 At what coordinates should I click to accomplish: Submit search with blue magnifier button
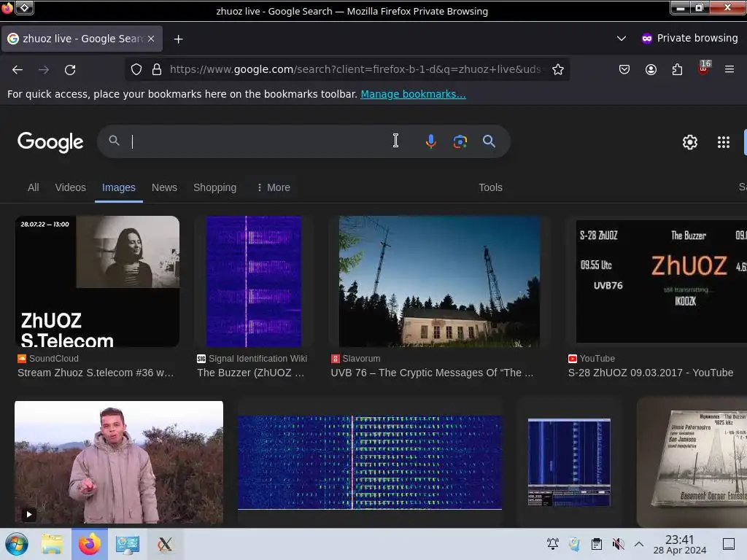click(x=489, y=141)
